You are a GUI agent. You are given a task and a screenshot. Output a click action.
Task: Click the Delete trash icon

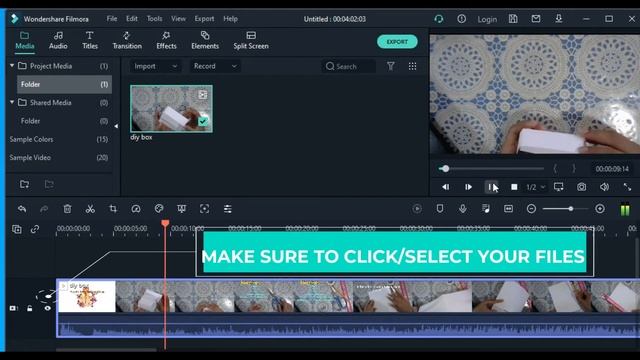pos(67,209)
